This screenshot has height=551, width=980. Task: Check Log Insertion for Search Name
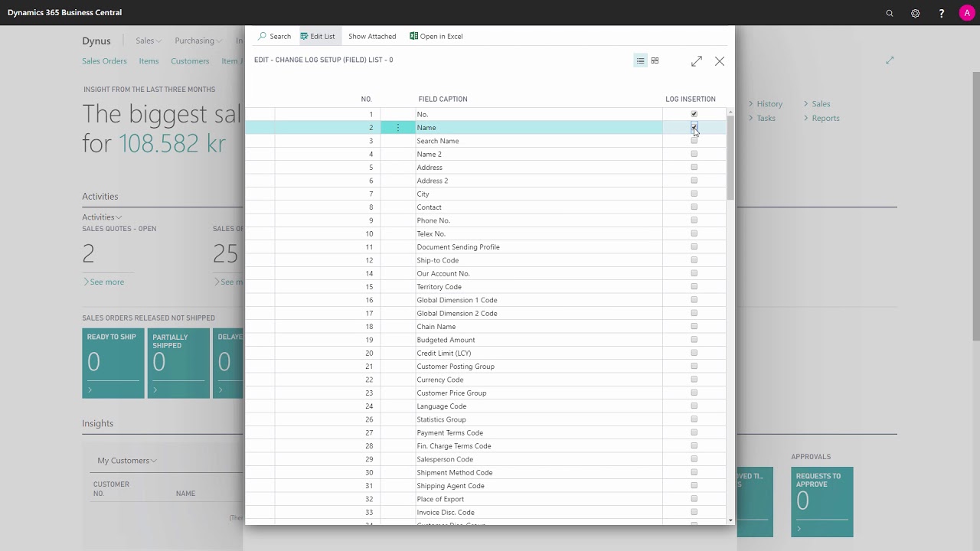click(x=694, y=141)
